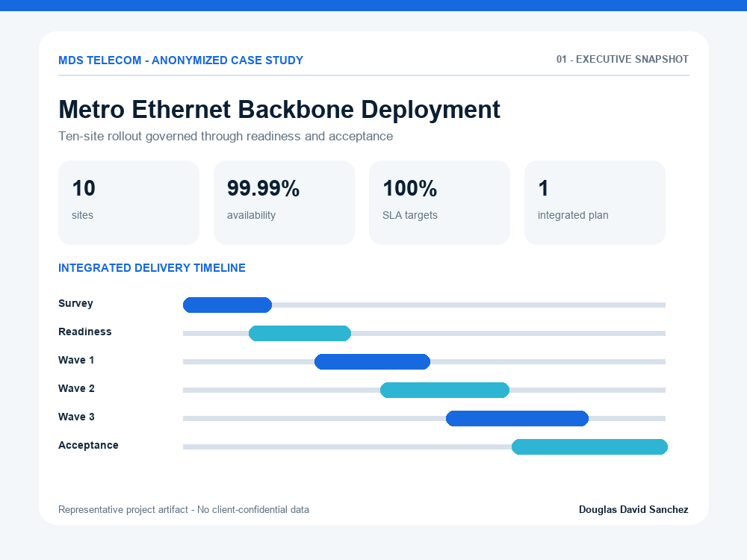Click the Integrated Delivery Timeline heading
Screen dimensions: 747x560
[x=152, y=268]
